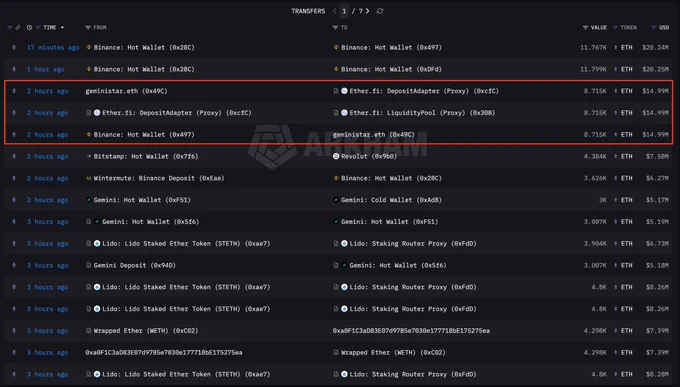Open Wintermute: Binance Deposit (0xEae)
The height and width of the screenshot is (387, 680).
[159, 178]
